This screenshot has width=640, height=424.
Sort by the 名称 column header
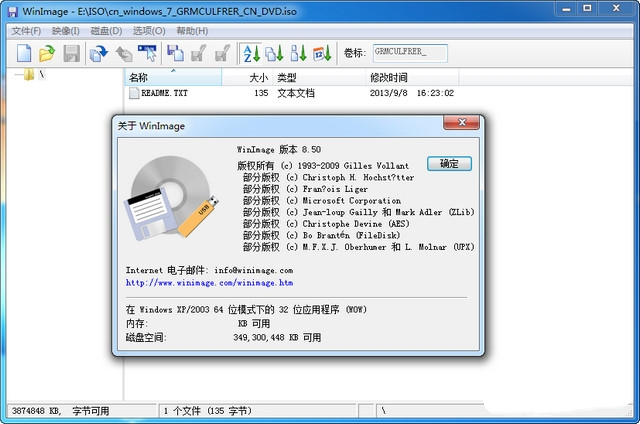(x=173, y=77)
